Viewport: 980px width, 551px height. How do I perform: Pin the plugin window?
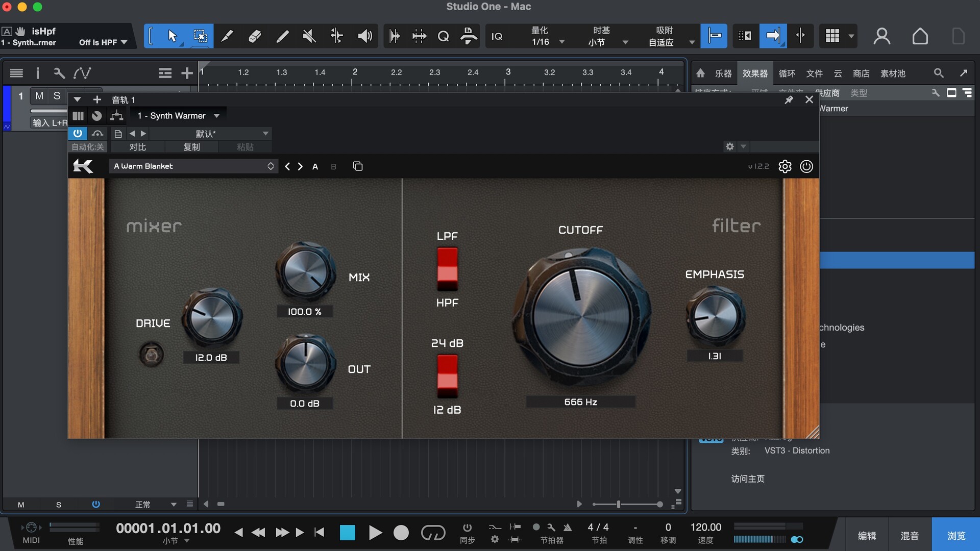(789, 99)
